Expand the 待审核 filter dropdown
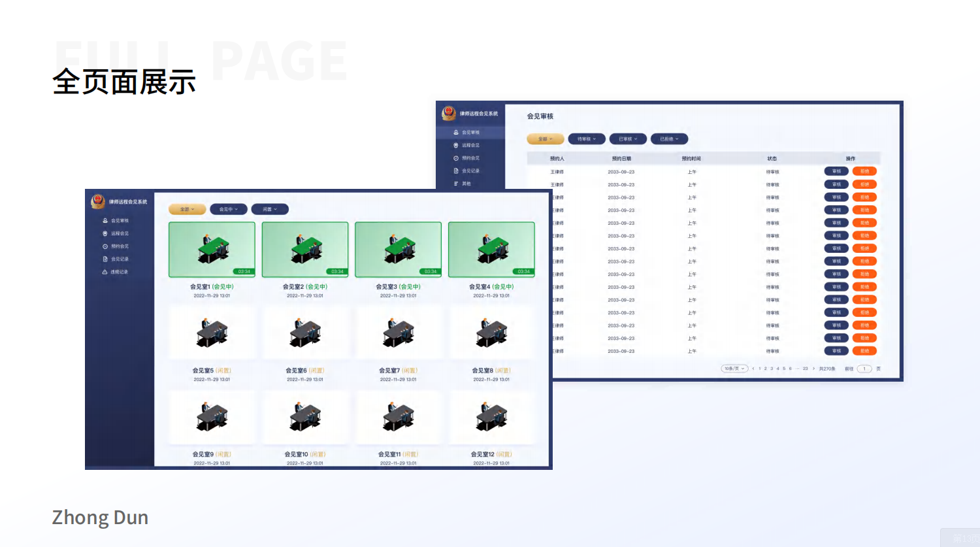This screenshot has width=980, height=547. pos(587,139)
